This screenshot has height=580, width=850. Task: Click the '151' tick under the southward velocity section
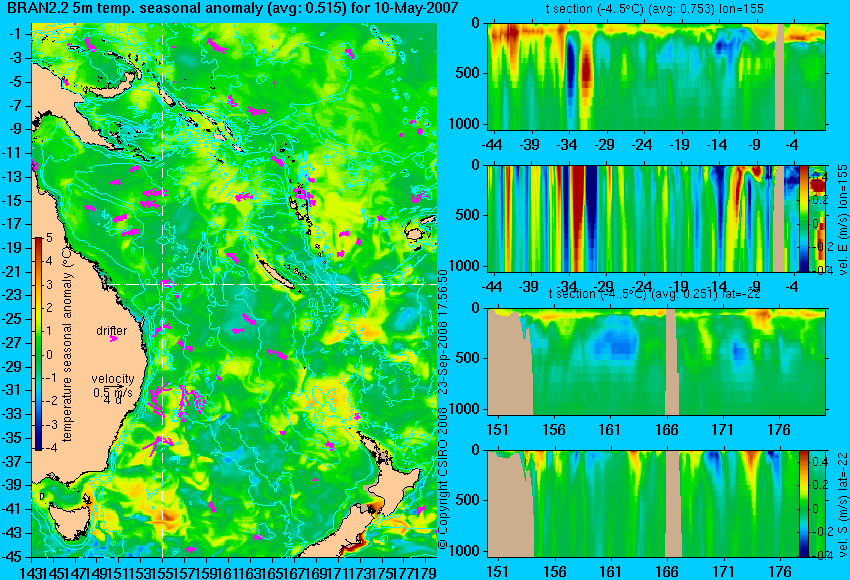[497, 572]
